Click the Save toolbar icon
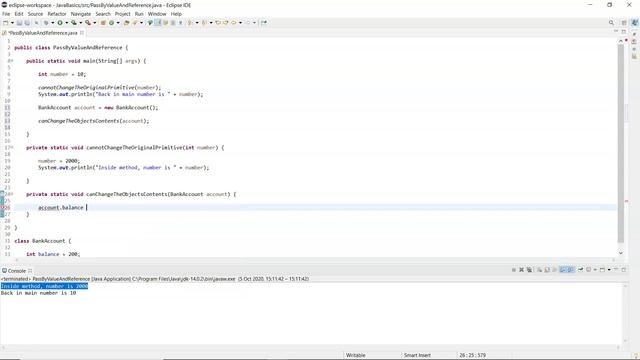Image resolution: width=640 pixels, height=360 pixels. 19,23
